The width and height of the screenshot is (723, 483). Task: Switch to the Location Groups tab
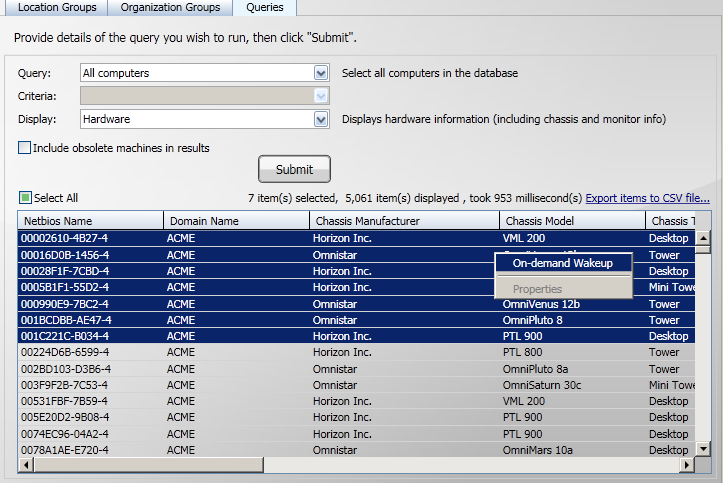tap(57, 8)
